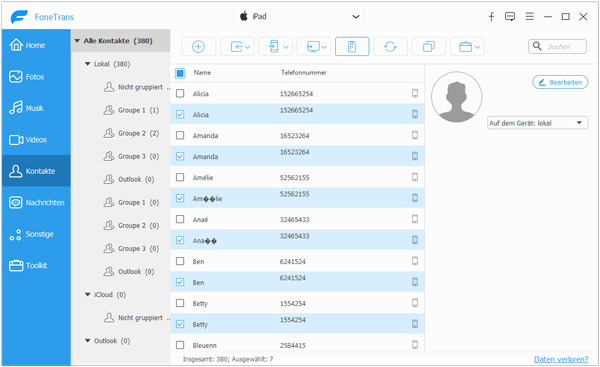The image size is (600, 367).
Task: Check the unchecked Betty row checkbox
Action: (180, 303)
